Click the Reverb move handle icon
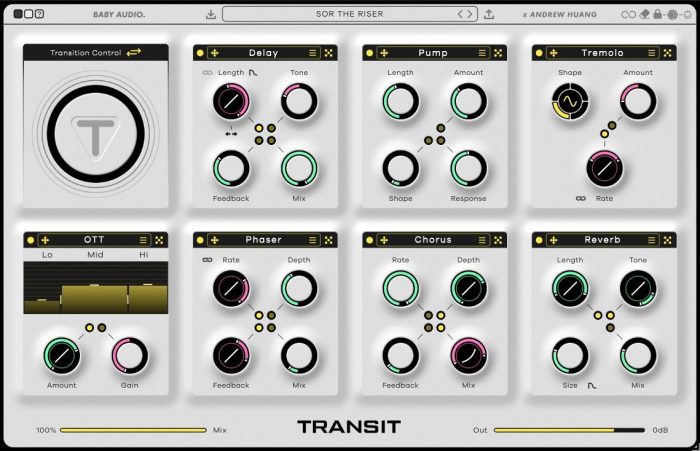 click(x=554, y=240)
